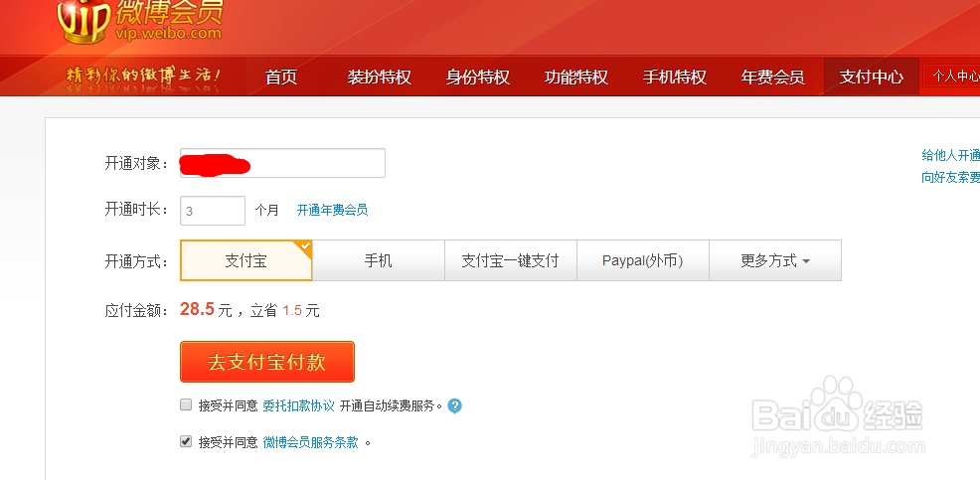Screen dimensions: 980x480
Task: Click the vip.weibo.com site title
Action: click(169, 33)
